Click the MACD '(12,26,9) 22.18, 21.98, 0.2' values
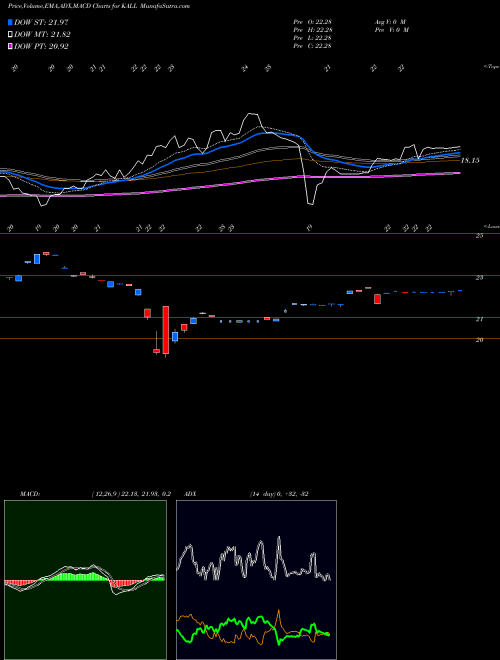 131,494
